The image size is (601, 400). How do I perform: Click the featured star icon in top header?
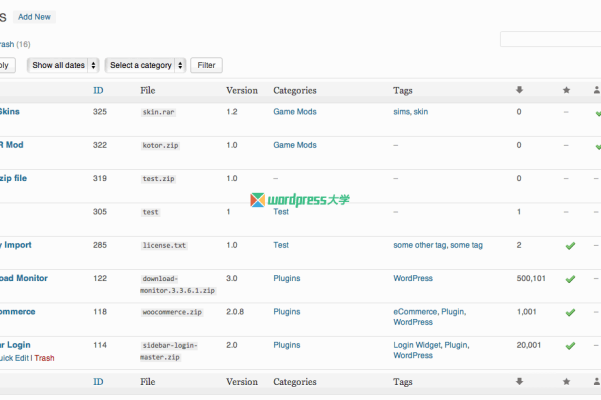click(566, 90)
